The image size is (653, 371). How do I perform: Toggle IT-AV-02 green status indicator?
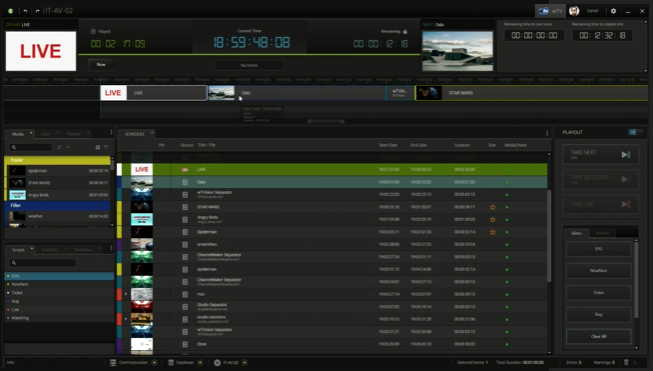pos(245,363)
